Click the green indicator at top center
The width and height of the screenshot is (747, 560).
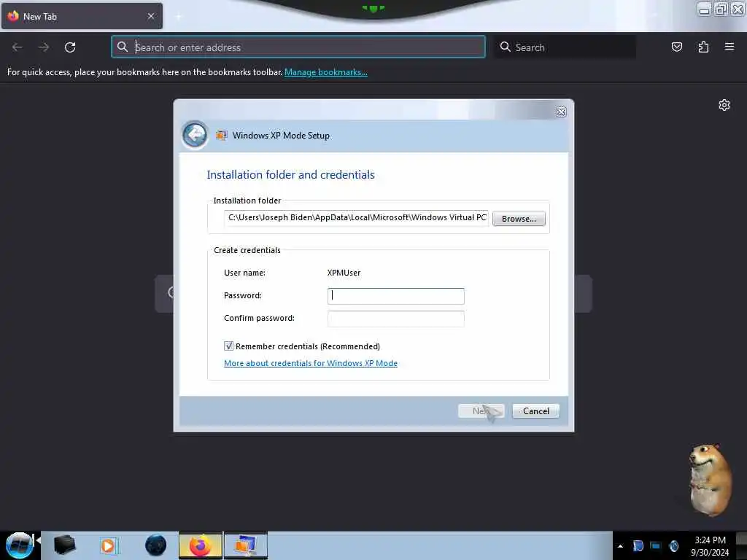[373, 8]
